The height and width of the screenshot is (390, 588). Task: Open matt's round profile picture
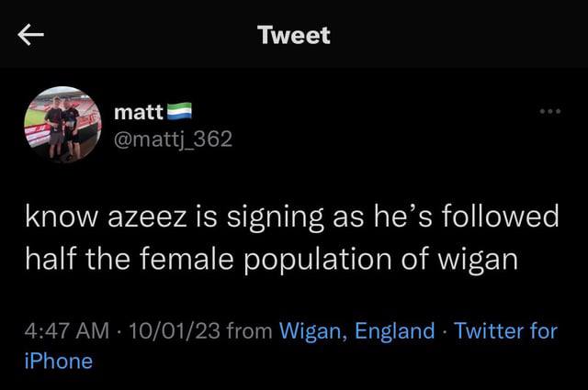[x=62, y=125]
